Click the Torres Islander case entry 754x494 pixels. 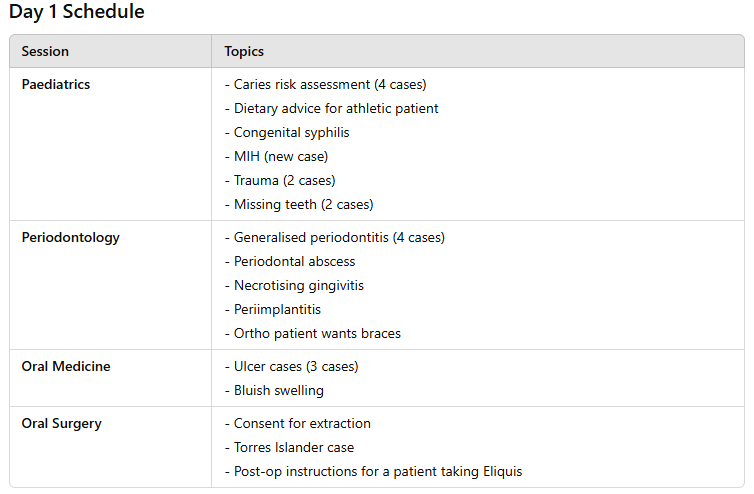(289, 448)
